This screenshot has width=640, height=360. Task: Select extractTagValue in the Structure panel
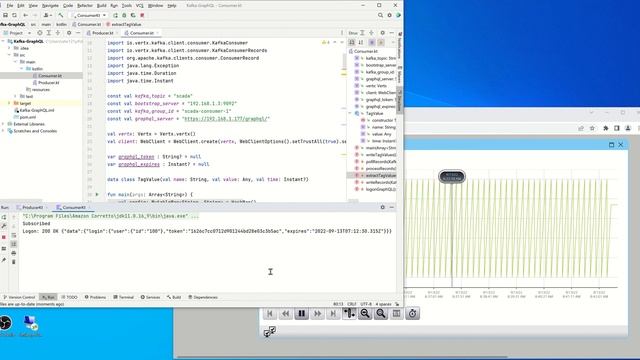pyautogui.click(x=380, y=176)
